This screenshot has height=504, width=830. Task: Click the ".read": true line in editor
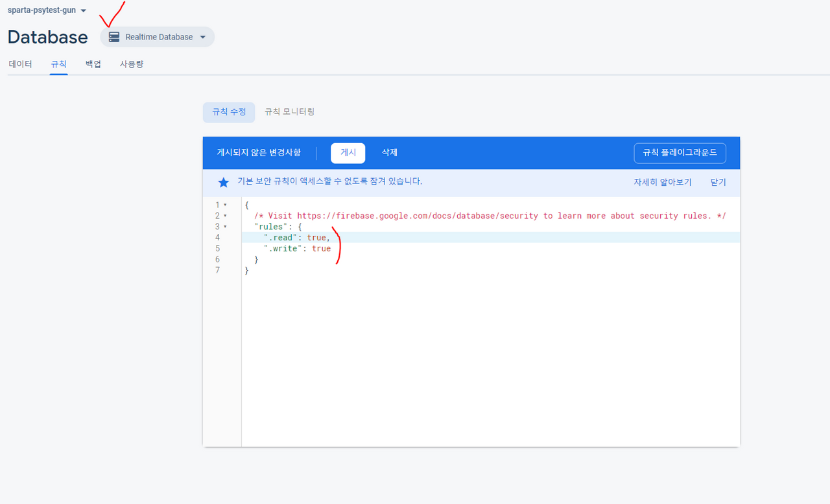pyautogui.click(x=491, y=238)
